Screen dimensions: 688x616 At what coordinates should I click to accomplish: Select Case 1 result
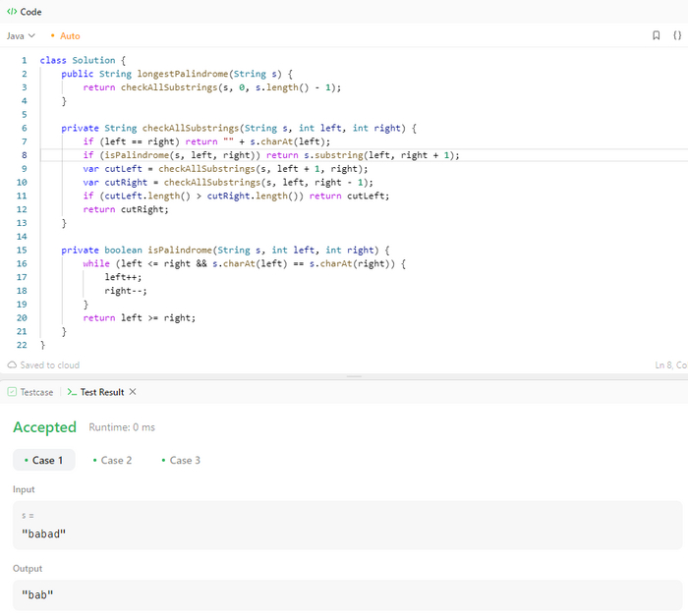pos(43,460)
